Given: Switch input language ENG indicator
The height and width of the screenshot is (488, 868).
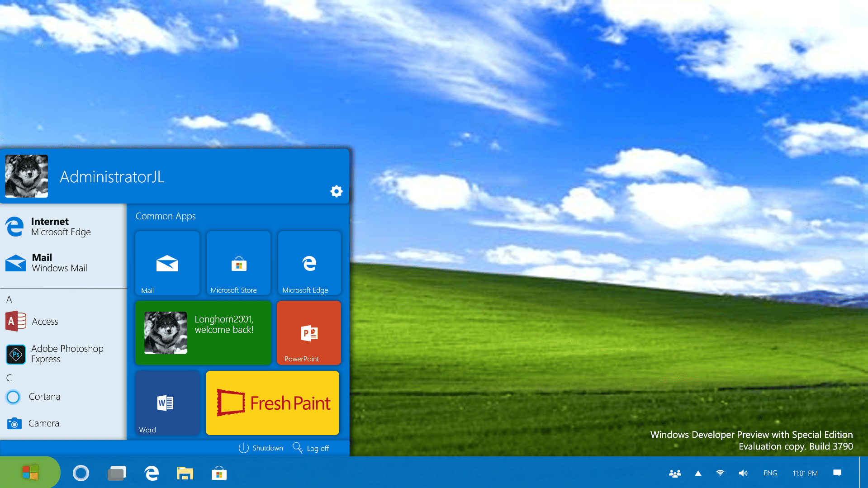Looking at the screenshot, I should pos(770,473).
